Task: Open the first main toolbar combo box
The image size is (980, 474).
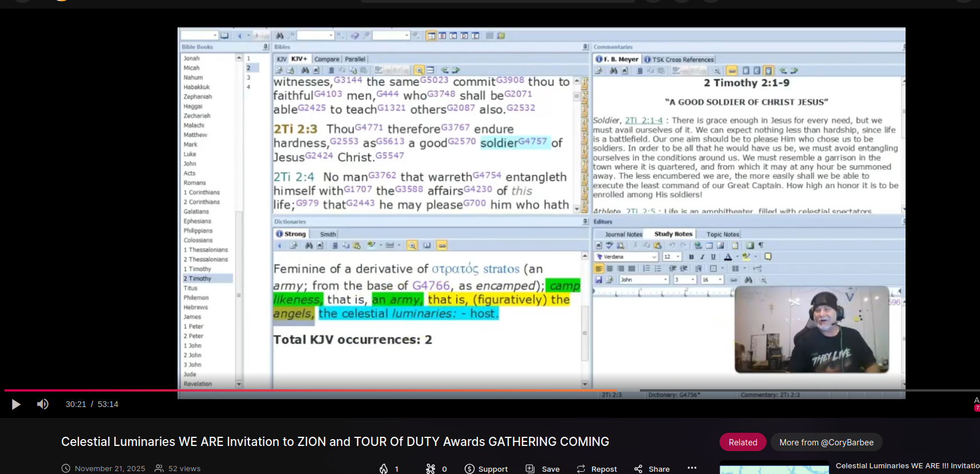Action: [199, 35]
